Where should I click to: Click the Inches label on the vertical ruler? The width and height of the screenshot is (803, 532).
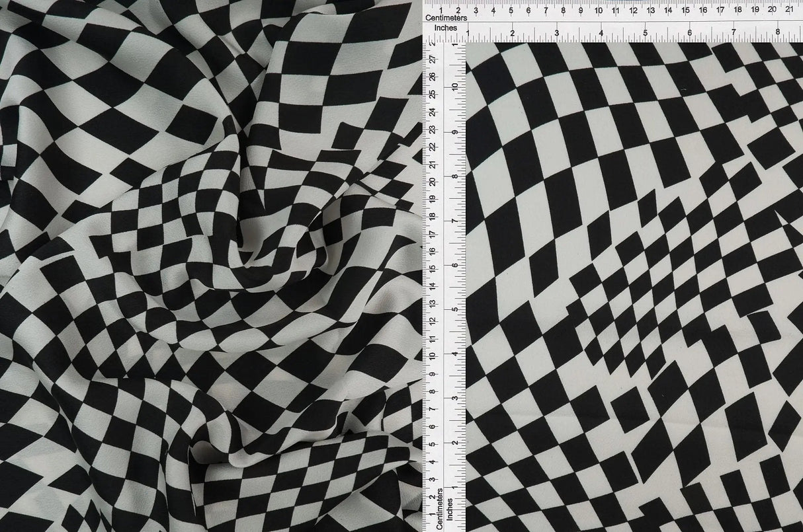[x=450, y=509]
